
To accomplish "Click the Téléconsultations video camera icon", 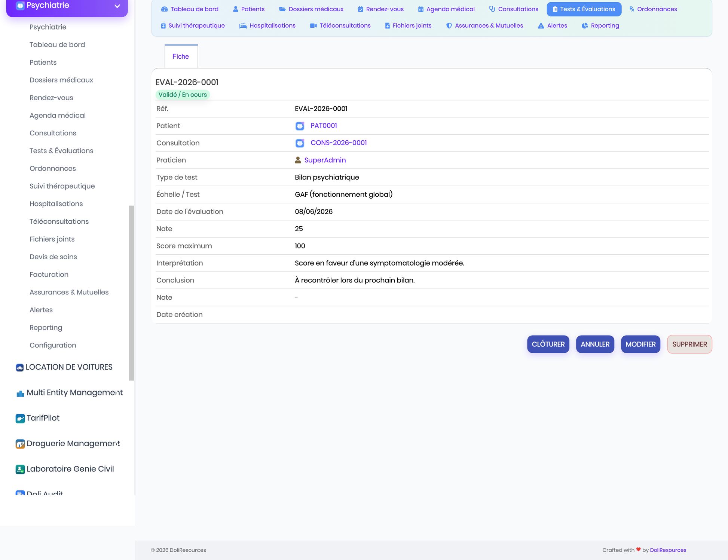I will pyautogui.click(x=313, y=25).
